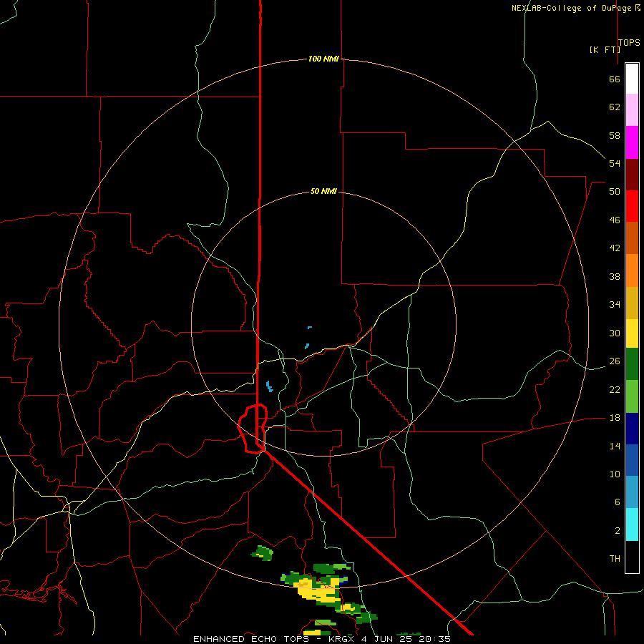Click the magenta 58 kft legend swatch
The image size is (644, 644).
coord(632,142)
